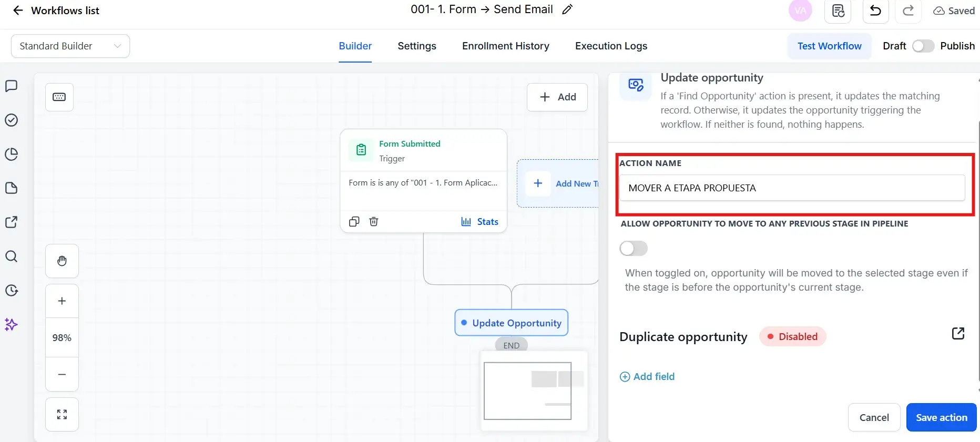Undo last change
Screen dimensions: 980x442
(x=876, y=11)
